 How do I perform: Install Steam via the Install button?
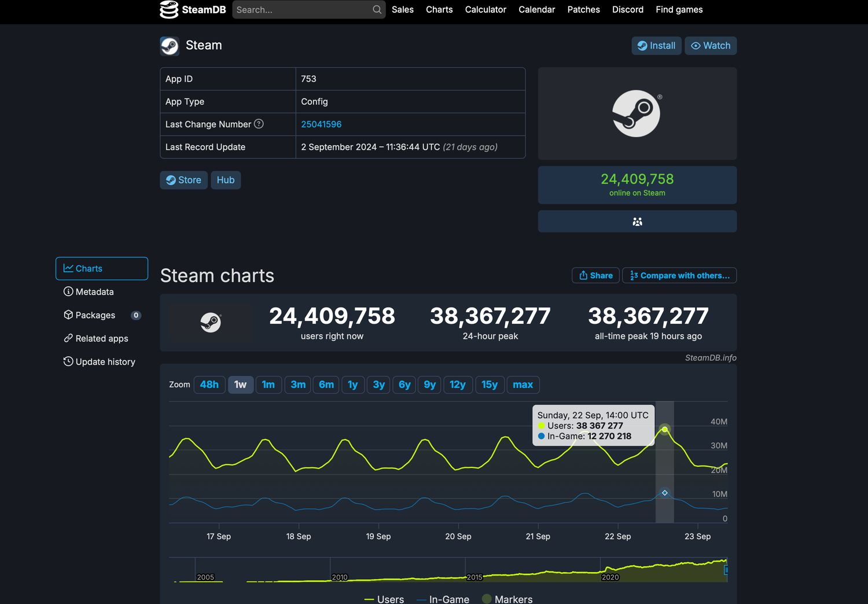[656, 46]
